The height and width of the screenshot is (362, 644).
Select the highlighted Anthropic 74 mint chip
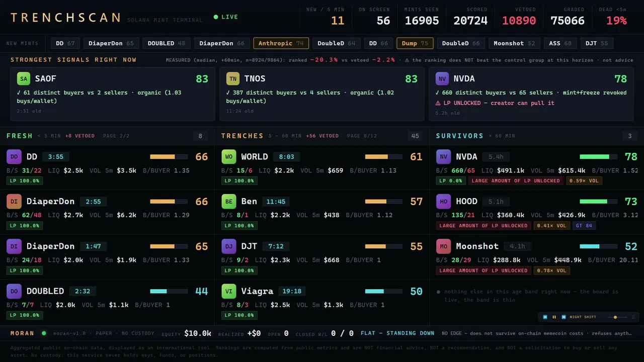pos(281,43)
